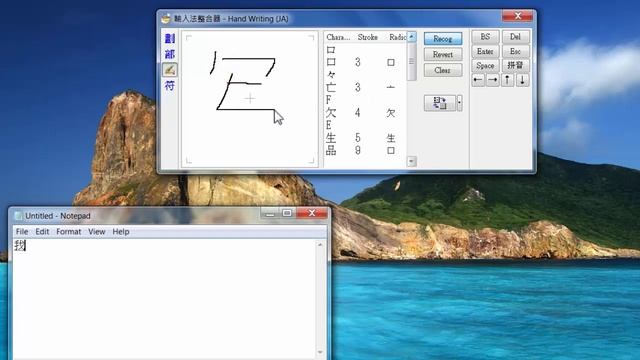Select the 符 symbol input mode

(x=170, y=86)
